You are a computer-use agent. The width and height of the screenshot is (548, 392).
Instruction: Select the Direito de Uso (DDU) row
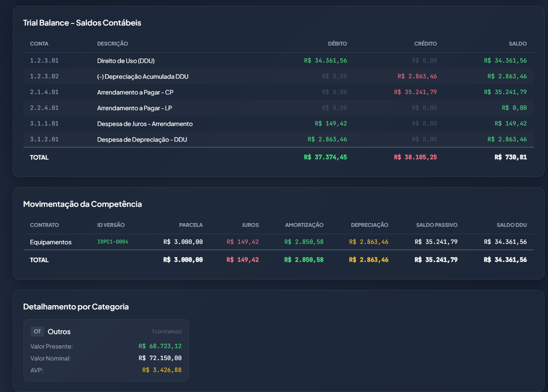click(126, 61)
